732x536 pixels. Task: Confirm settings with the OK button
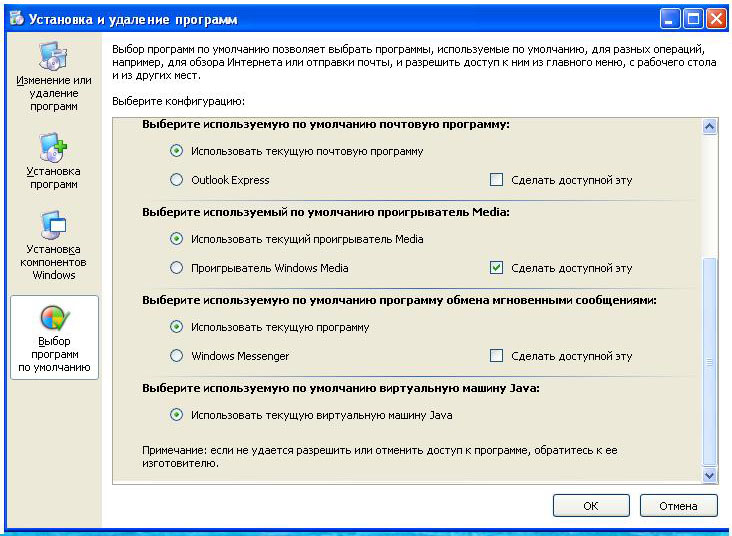(x=591, y=506)
